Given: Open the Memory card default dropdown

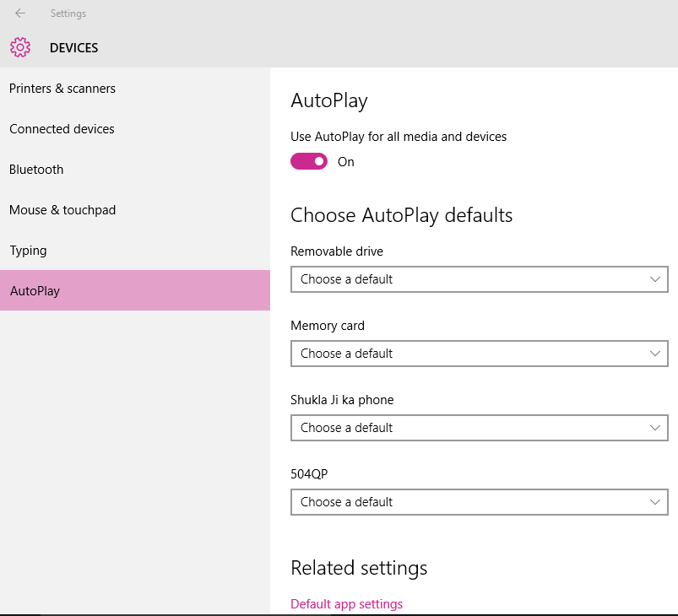Looking at the screenshot, I should click(479, 354).
